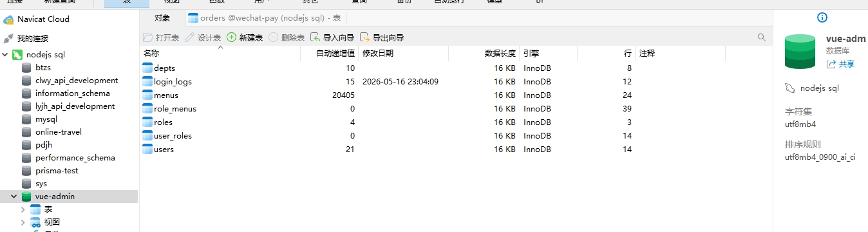The image size is (868, 232).
Task: Select the lyjh_api_development database
Action: point(75,106)
